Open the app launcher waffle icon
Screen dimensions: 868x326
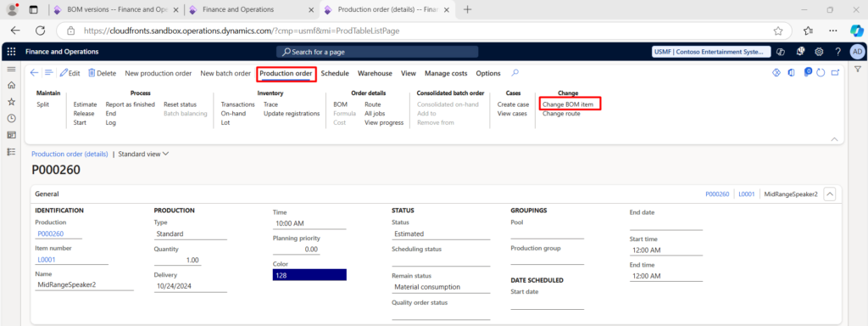[x=11, y=52]
